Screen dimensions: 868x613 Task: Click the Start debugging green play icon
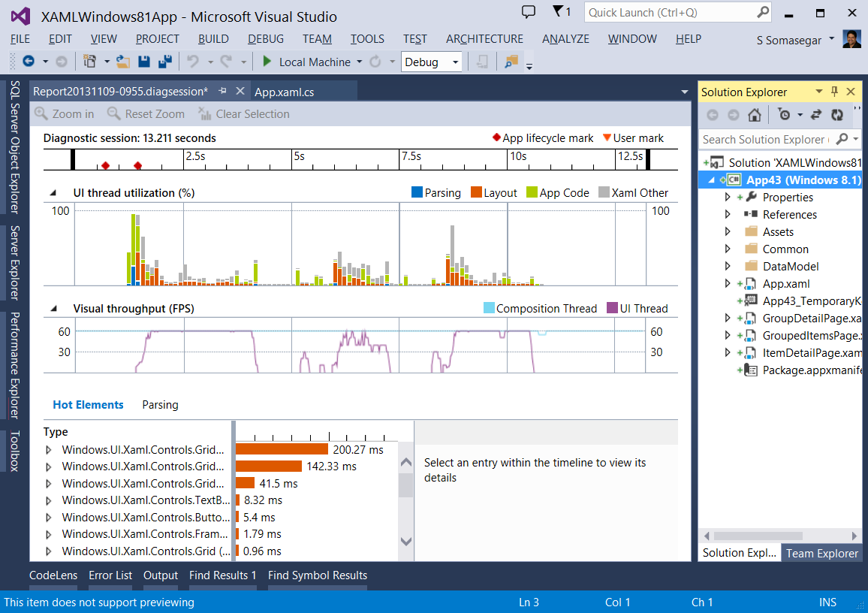click(267, 62)
